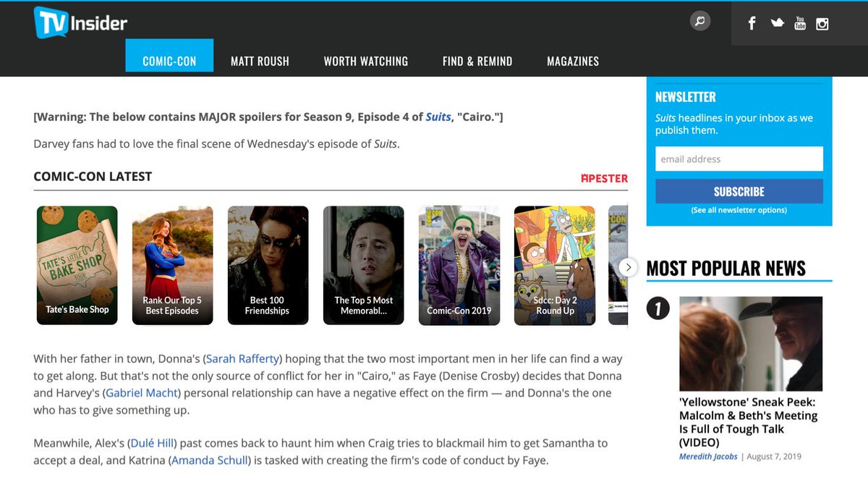
Task: Click the Most Popular News heading
Action: (x=726, y=268)
